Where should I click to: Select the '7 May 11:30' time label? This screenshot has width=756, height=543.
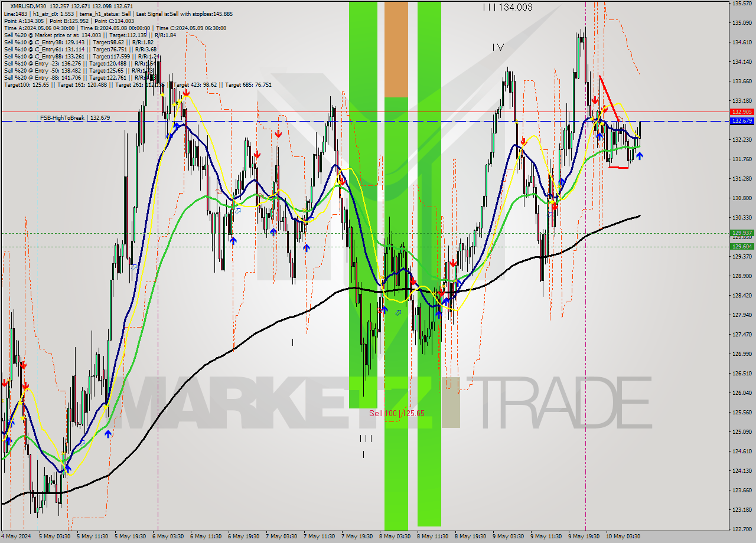319,537
